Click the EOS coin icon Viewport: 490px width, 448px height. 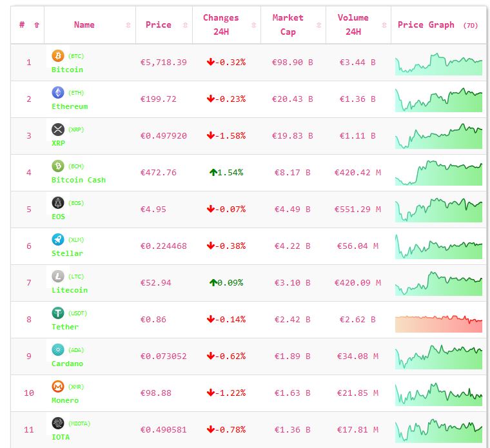(x=58, y=203)
